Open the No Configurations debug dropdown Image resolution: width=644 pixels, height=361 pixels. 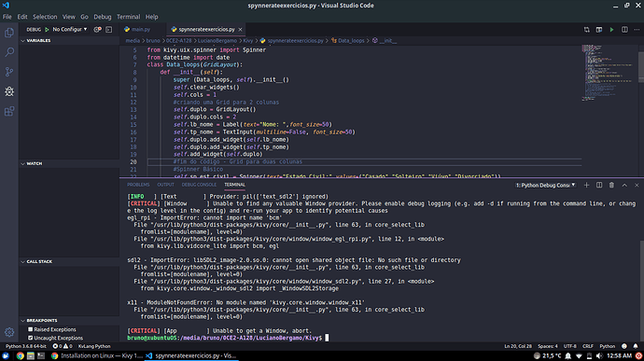pyautogui.click(x=70, y=30)
